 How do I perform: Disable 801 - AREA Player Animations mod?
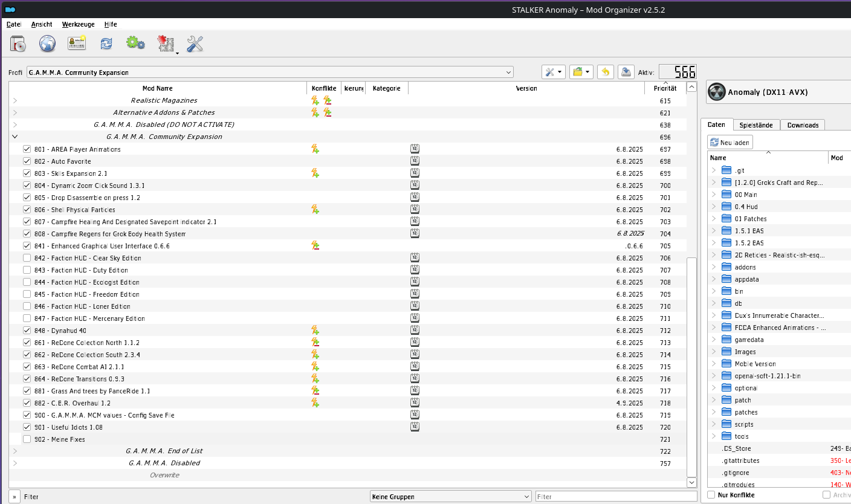[x=27, y=149]
